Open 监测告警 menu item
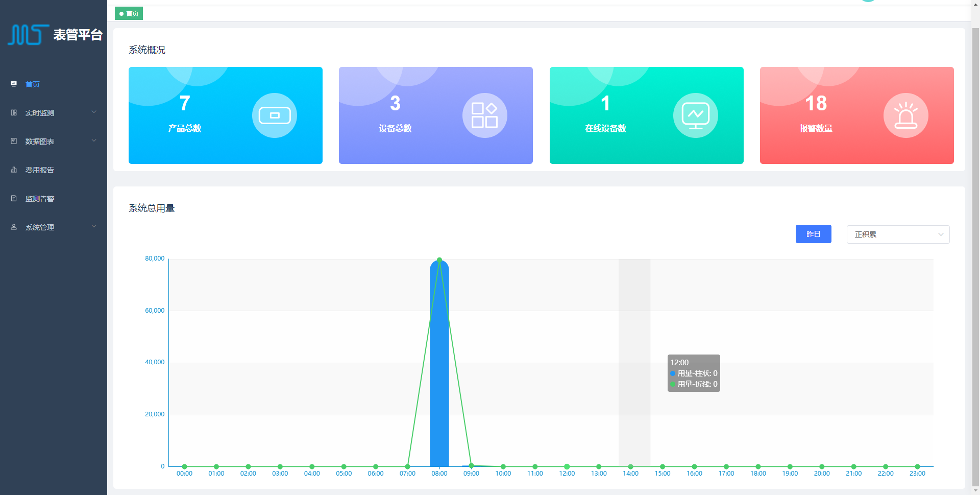980x495 pixels. tap(40, 199)
